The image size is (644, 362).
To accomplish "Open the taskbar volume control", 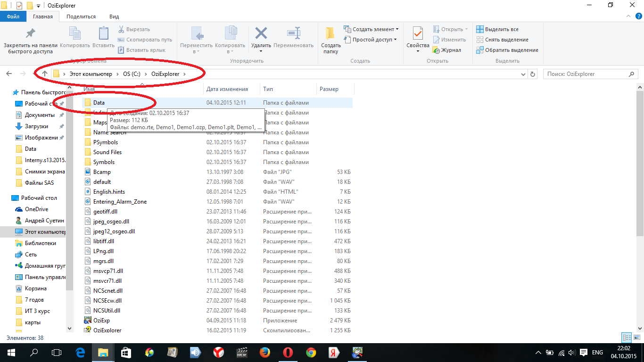I will (x=572, y=353).
